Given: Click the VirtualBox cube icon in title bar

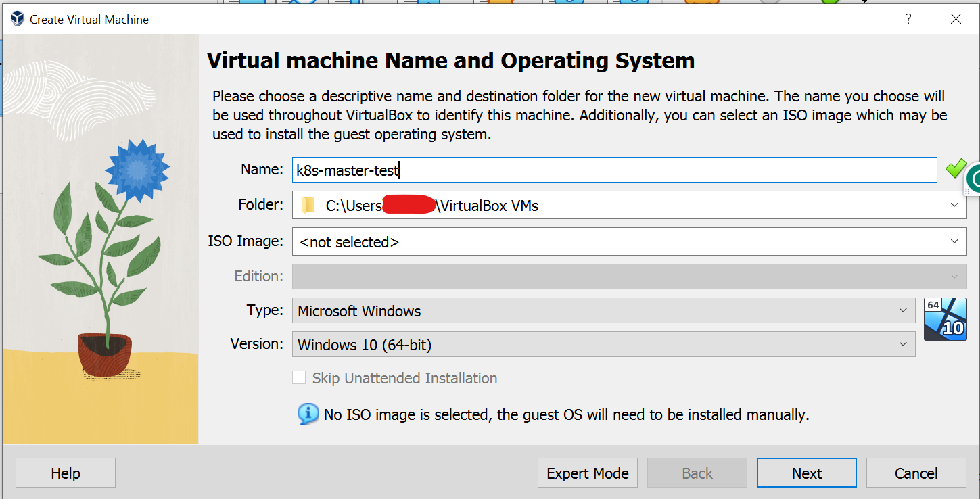Looking at the screenshot, I should [18, 19].
